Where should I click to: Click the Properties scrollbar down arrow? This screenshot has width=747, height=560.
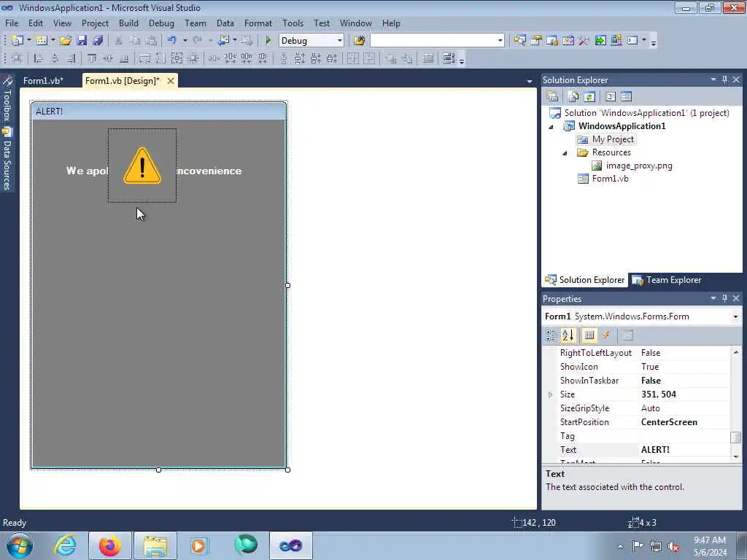click(736, 457)
